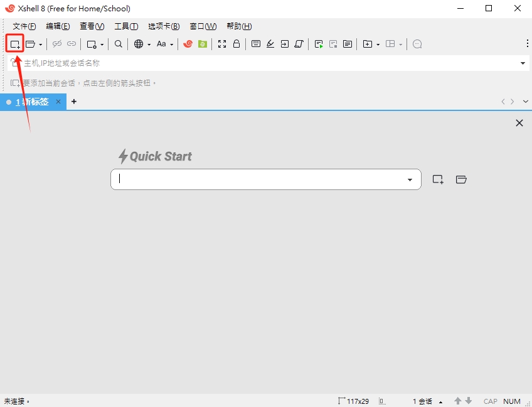532x407 pixels.
Task: Expand the address bar history dropdown arrow
Action: click(x=523, y=63)
